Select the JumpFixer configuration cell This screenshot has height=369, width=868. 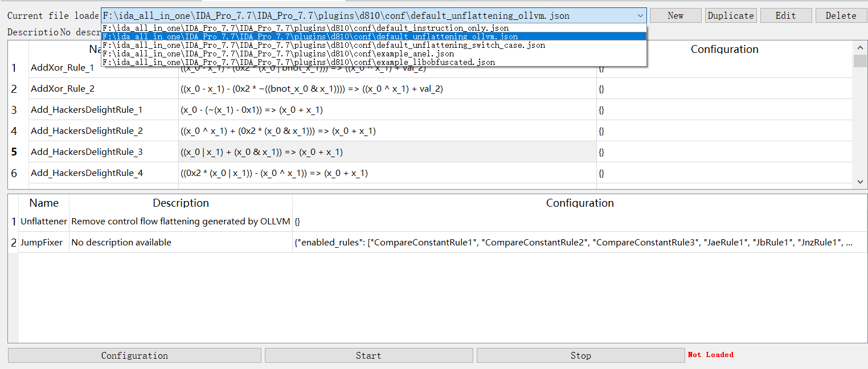click(579, 243)
